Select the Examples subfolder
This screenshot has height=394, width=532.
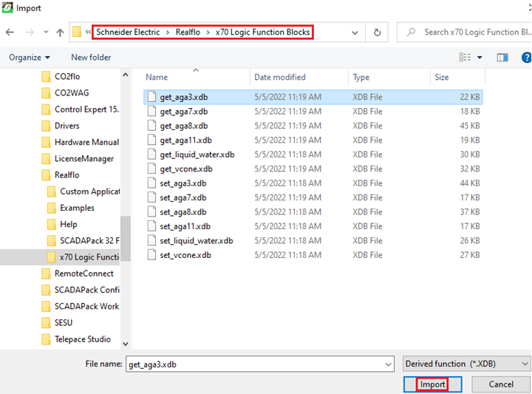click(71, 208)
